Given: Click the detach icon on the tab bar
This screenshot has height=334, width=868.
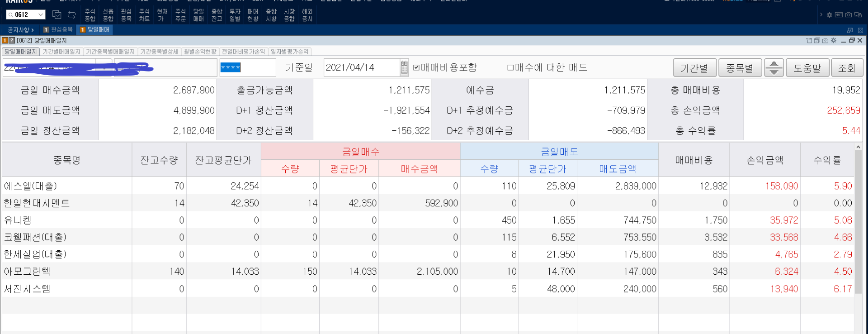Looking at the screenshot, I should point(850,30).
